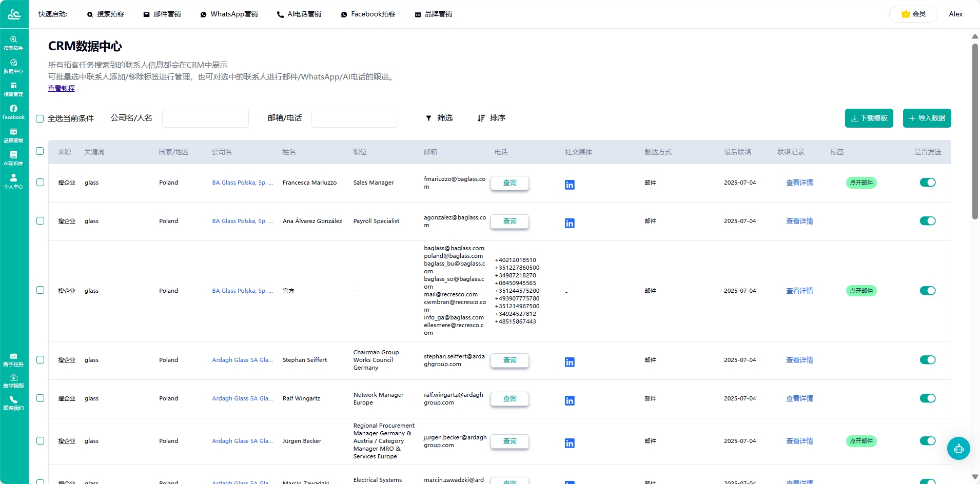This screenshot has width=980, height=484.
Task: Open Jürgen Becker's LinkedIn icon
Action: pyautogui.click(x=570, y=443)
